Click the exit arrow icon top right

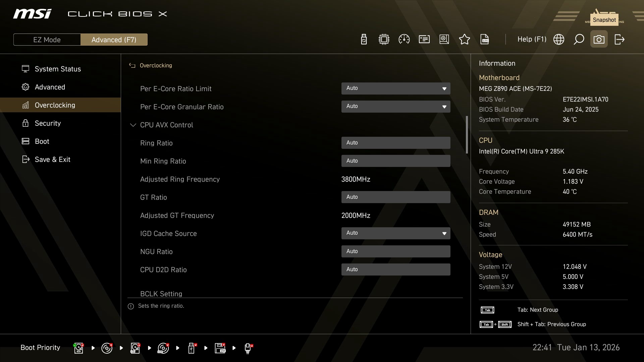coord(619,40)
